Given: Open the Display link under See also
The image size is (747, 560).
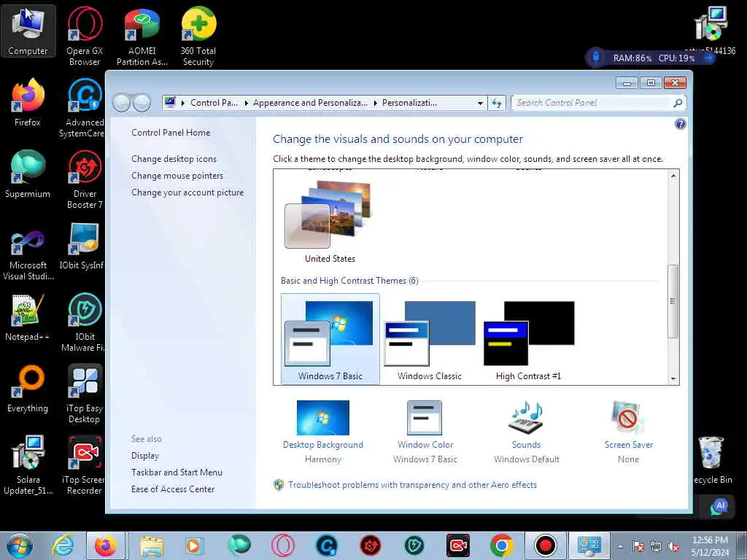Looking at the screenshot, I should coord(145,456).
